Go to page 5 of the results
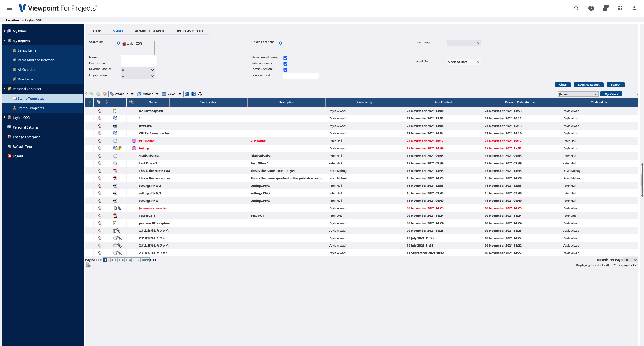Screen dimensions: 644x346 click(119, 260)
